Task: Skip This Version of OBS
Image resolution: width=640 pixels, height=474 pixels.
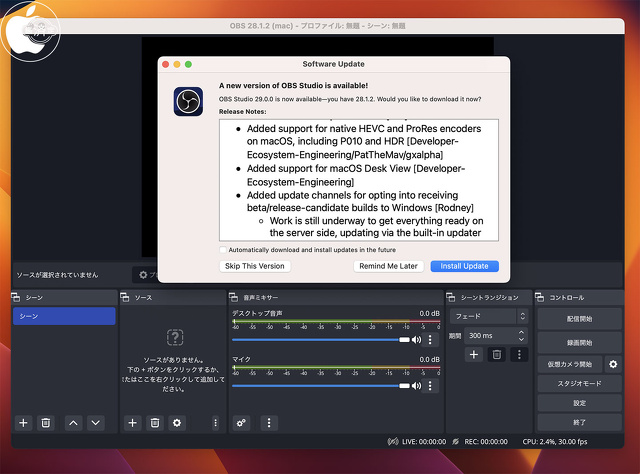Action: [x=255, y=266]
